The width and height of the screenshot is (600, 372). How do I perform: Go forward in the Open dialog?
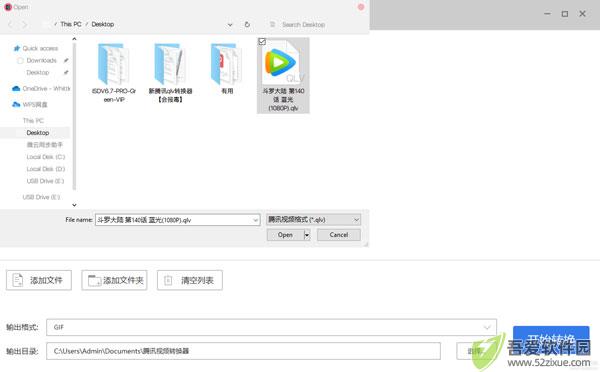point(24,24)
